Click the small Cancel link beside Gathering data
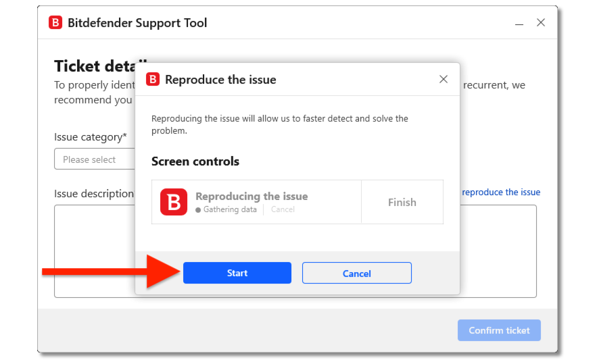This screenshot has height=364, width=599. [283, 209]
